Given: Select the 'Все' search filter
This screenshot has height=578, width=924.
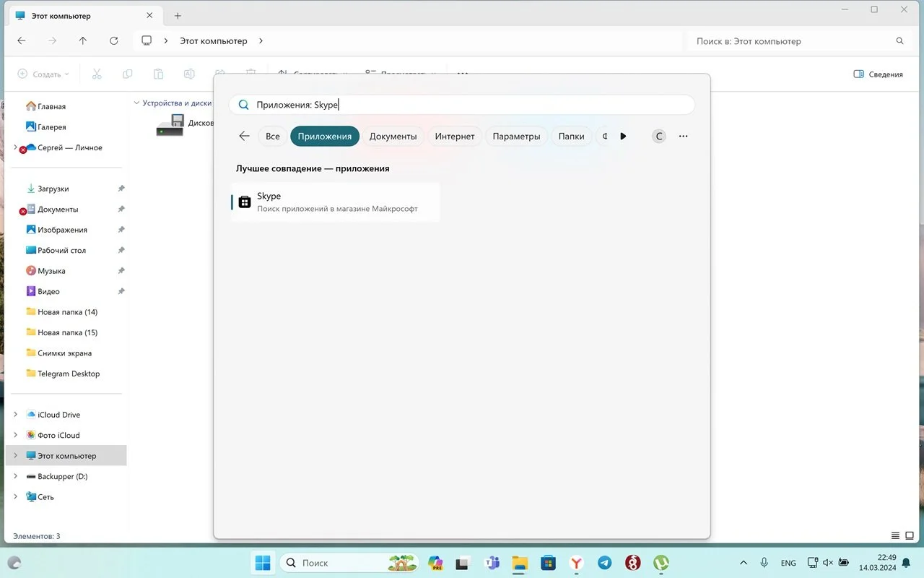Looking at the screenshot, I should (272, 136).
